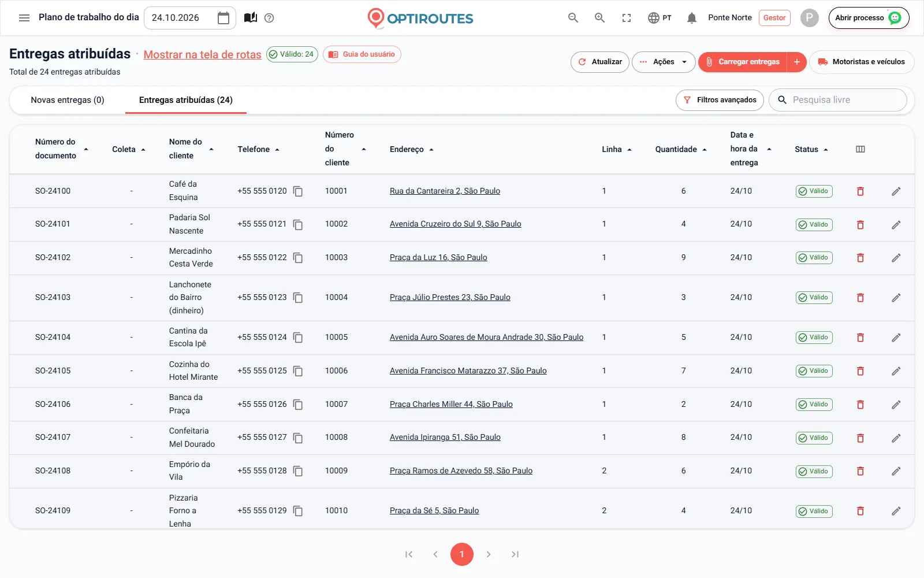This screenshot has height=578, width=924.
Task: Click the OptiRoutes logo
Action: click(x=420, y=18)
